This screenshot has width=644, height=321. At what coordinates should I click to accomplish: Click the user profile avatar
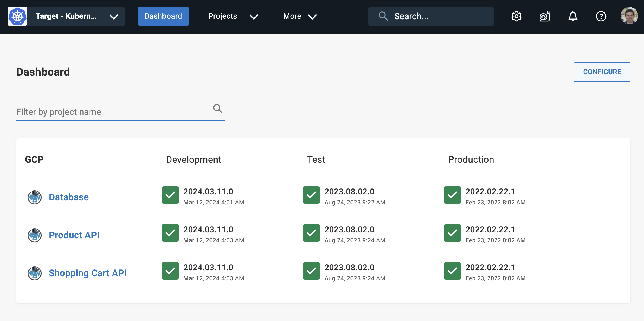coord(629,16)
